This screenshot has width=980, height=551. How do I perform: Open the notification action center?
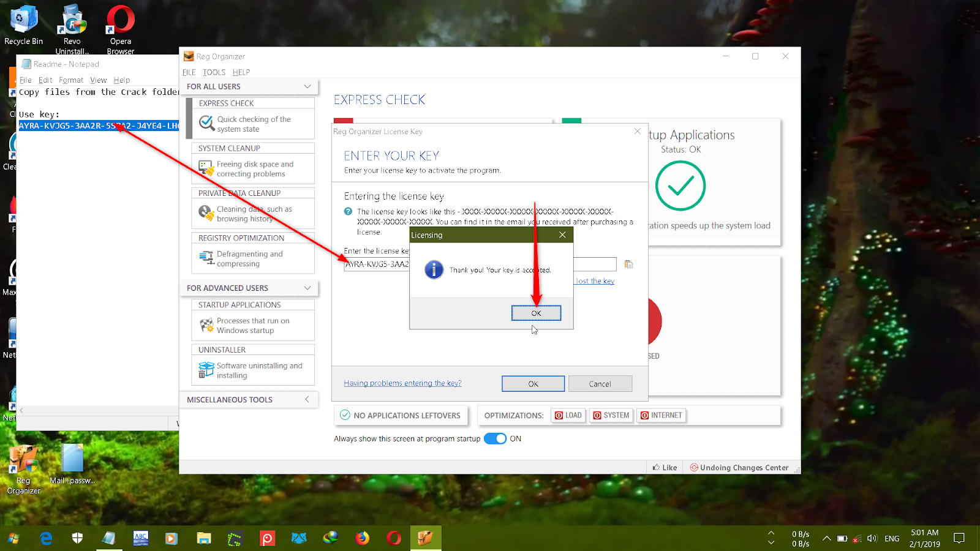click(959, 539)
